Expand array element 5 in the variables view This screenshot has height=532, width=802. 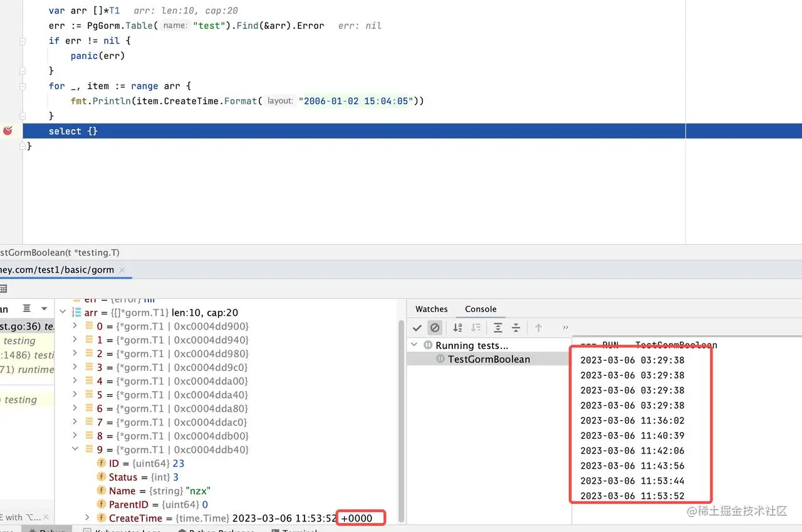coord(75,394)
